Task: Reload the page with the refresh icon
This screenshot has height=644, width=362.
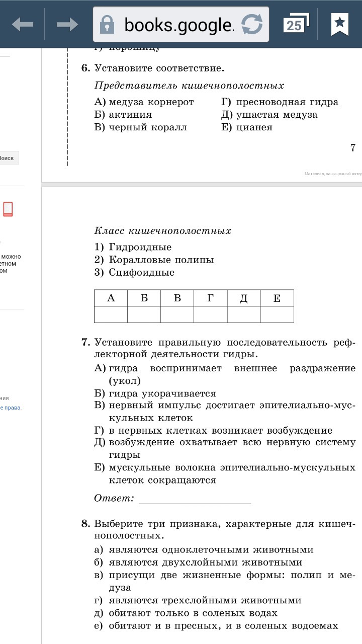Action: 252,24
